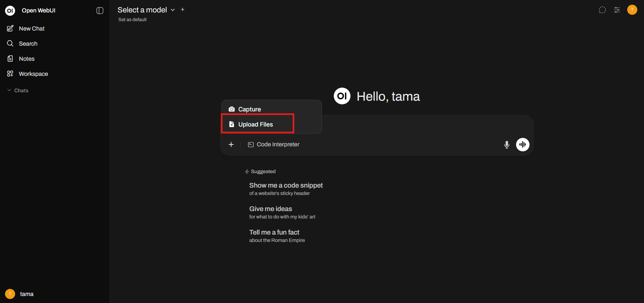The height and width of the screenshot is (303, 644).
Task: Open the Notes section
Action: [27, 58]
